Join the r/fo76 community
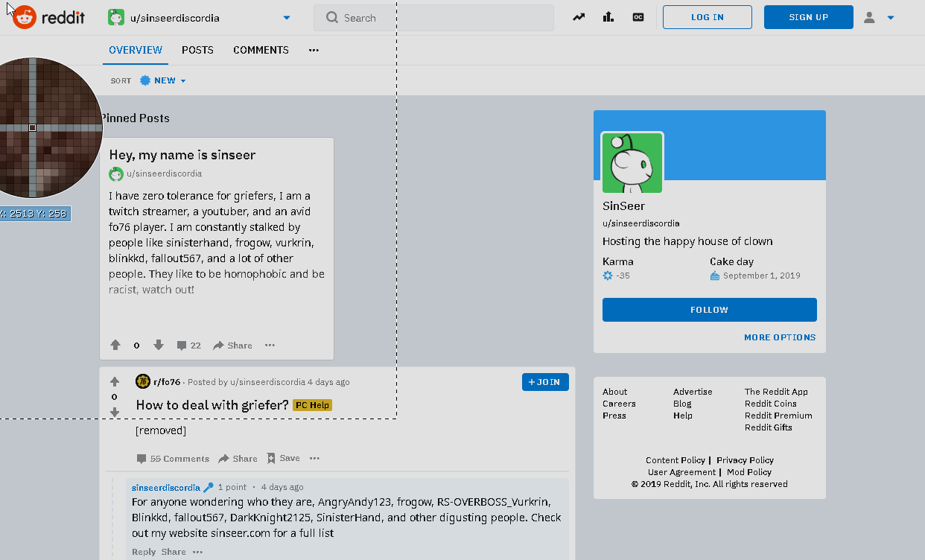 (545, 382)
